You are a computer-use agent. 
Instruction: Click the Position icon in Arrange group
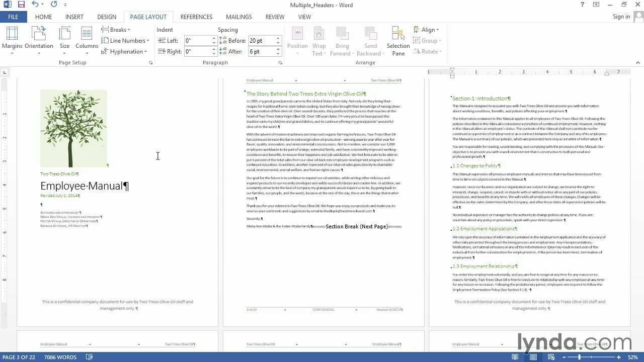click(x=297, y=34)
